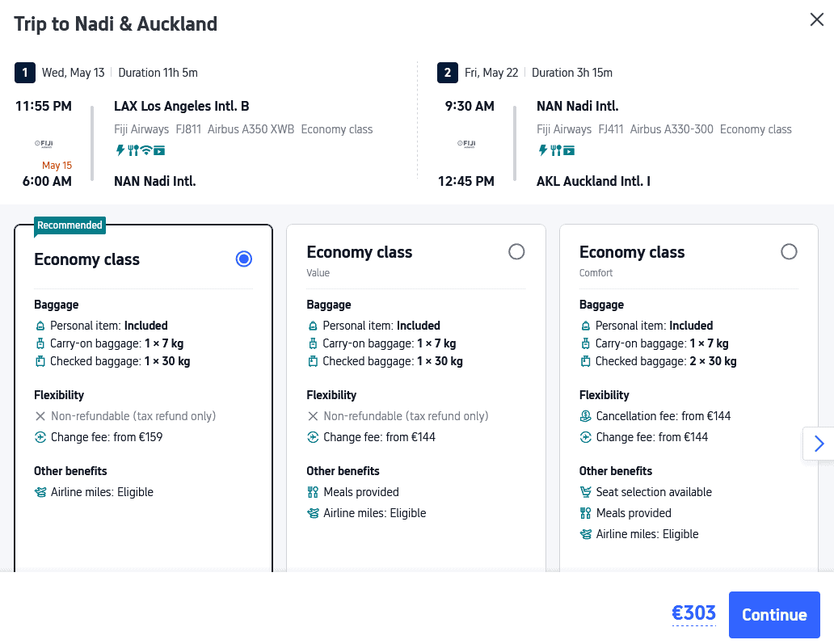The image size is (834, 644).
Task: Click the entertainment icon for flight FJ411
Action: (x=569, y=150)
